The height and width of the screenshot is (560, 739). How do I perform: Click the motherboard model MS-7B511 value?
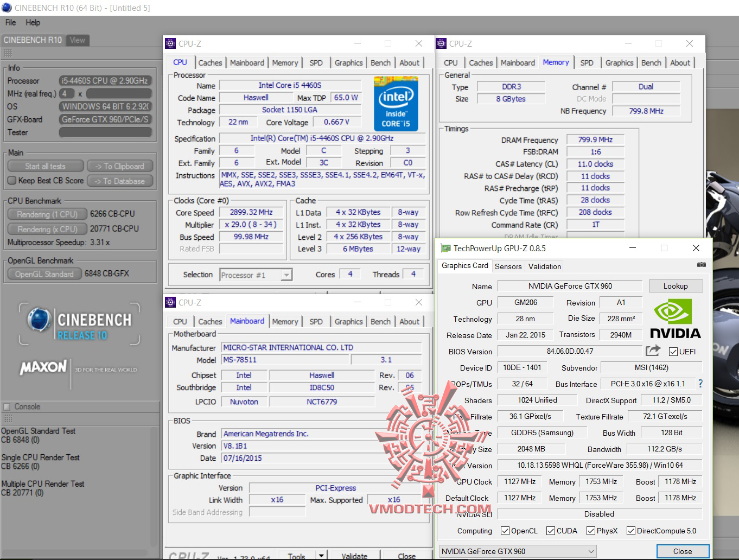285,360
